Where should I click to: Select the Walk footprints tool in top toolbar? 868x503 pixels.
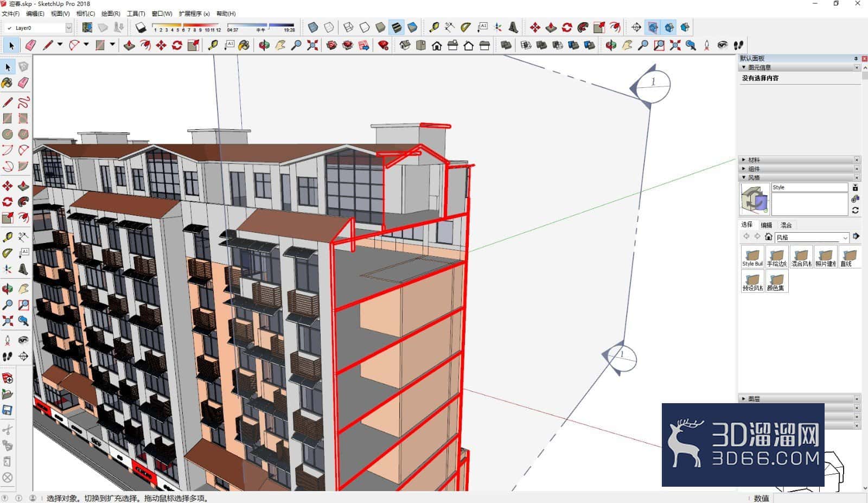click(738, 45)
